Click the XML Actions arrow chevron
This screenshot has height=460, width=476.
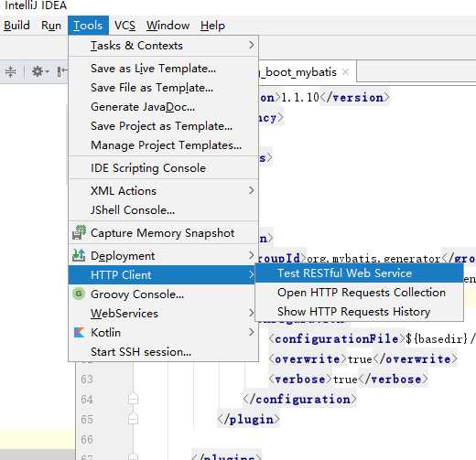251,190
